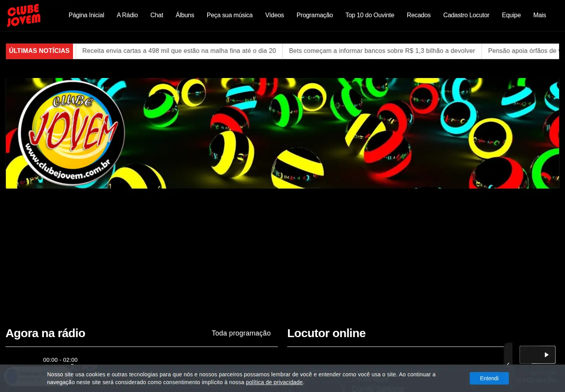Click the 00:00 - 02:00 schedule time
The width and height of the screenshot is (565, 392).
coord(60,360)
